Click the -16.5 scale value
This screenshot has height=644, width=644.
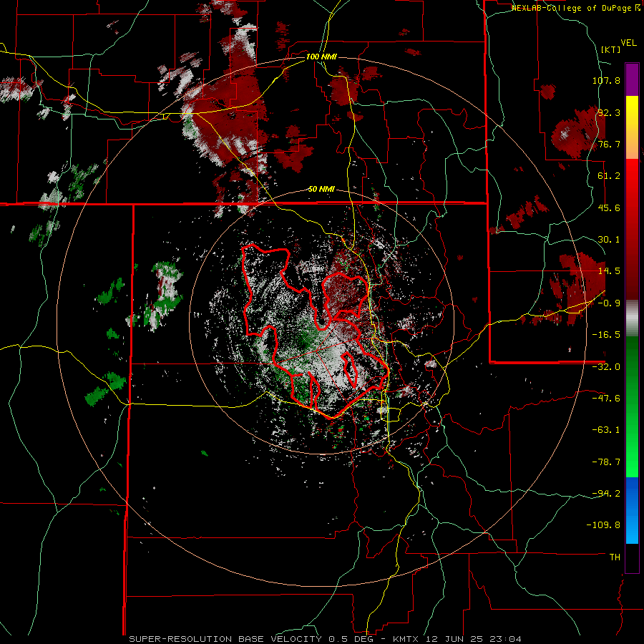tap(606, 335)
